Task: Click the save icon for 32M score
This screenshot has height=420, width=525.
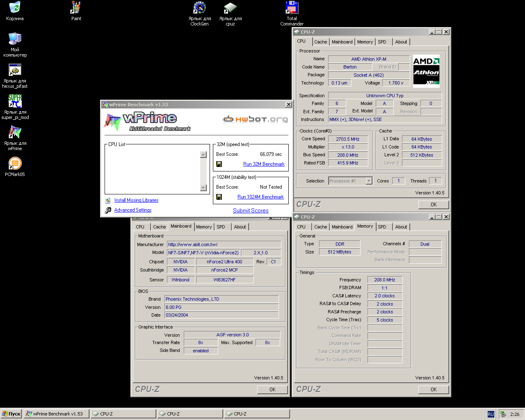Action: coord(219,164)
